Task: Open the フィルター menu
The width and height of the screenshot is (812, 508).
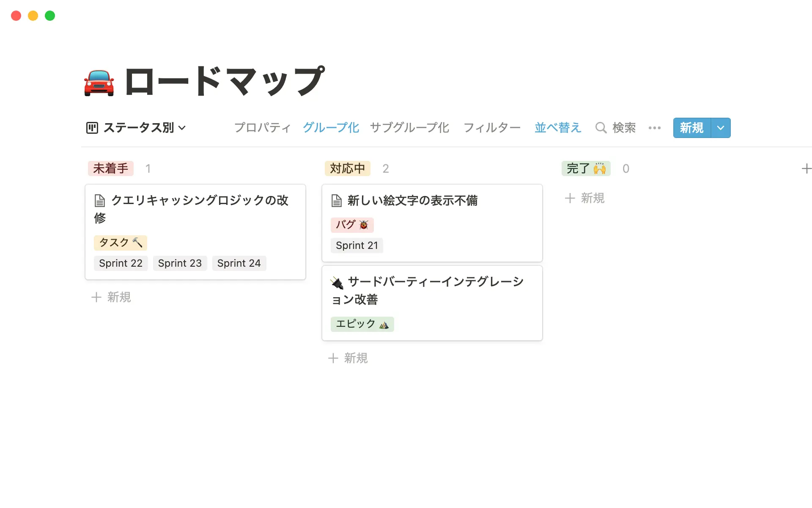Action: coord(492,127)
